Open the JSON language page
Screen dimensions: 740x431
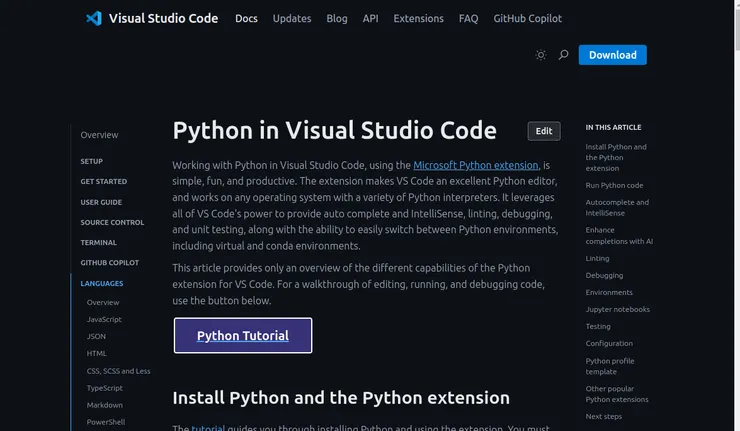pyautogui.click(x=96, y=337)
